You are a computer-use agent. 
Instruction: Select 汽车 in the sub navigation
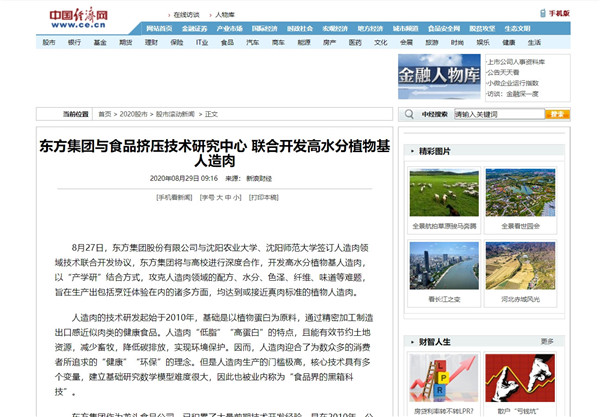click(x=253, y=42)
